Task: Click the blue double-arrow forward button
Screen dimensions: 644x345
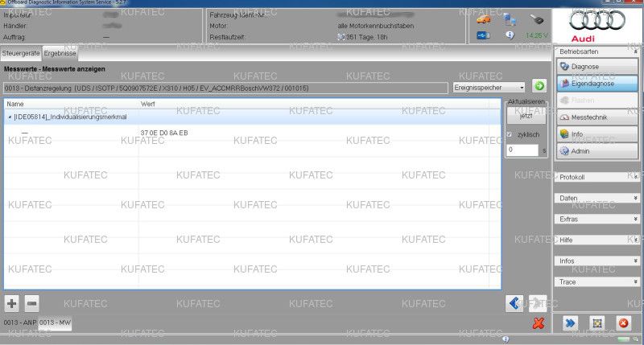Action: [x=570, y=322]
